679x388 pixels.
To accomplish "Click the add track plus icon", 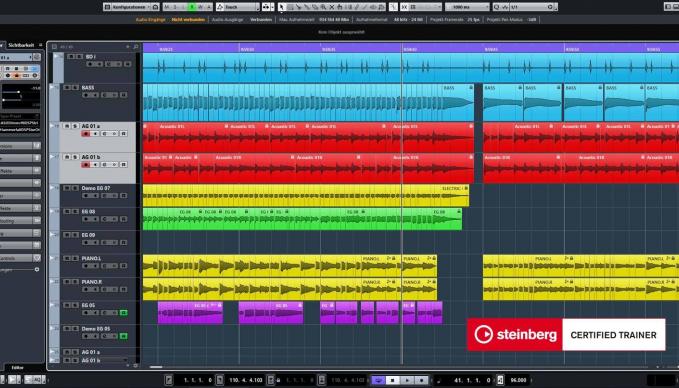I will [128, 46].
